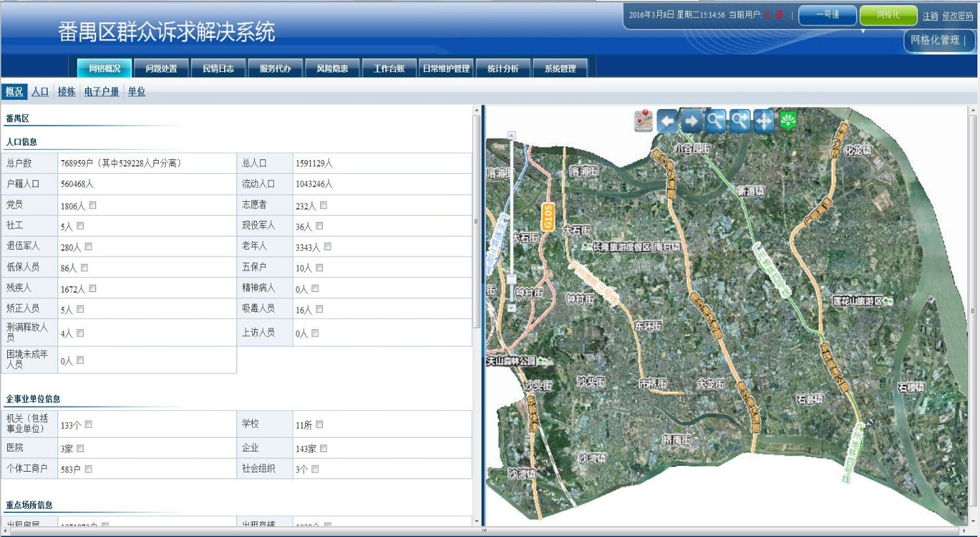Enable the 企业 checkbox
Screen dimensions: 980x537
click(323, 448)
